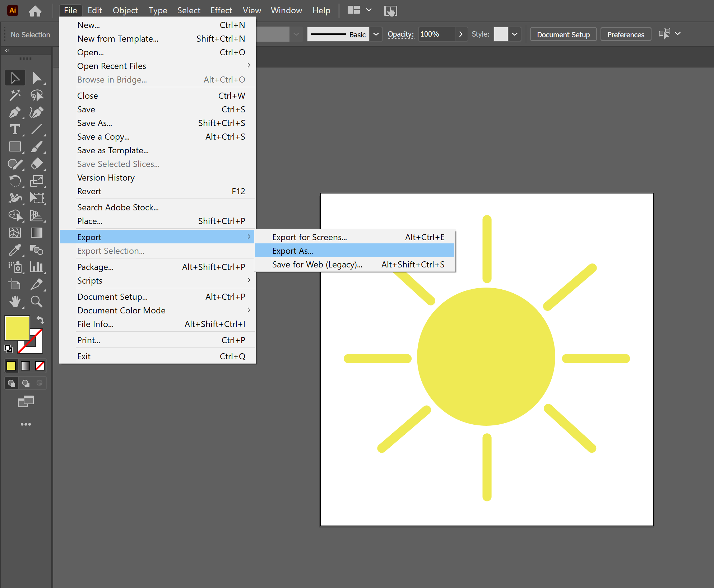Click the yellow fill color swatch
Image resolution: width=714 pixels, height=588 pixels.
[x=16, y=327]
